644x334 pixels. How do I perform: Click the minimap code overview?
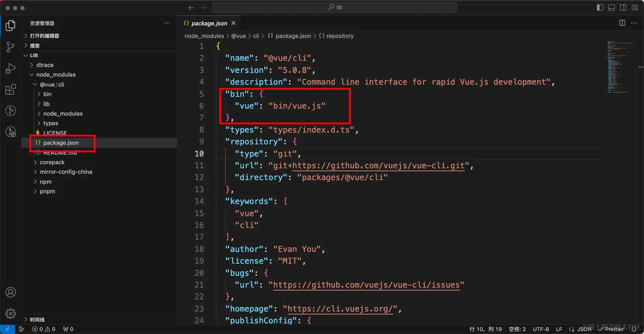pyautogui.click(x=621, y=66)
